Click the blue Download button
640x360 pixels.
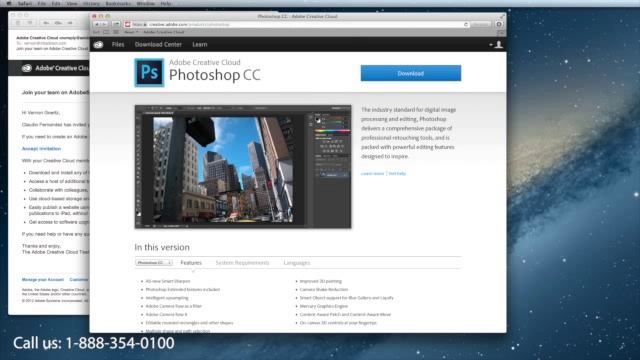coord(411,73)
